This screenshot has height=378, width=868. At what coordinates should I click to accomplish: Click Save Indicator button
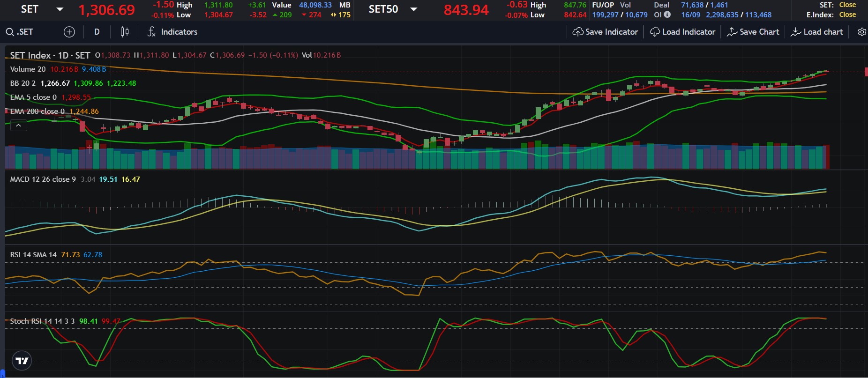[x=606, y=32]
